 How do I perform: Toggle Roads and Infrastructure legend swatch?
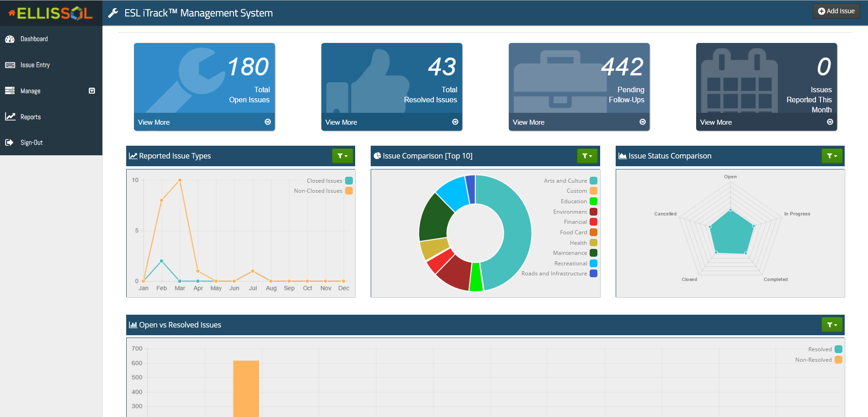593,274
